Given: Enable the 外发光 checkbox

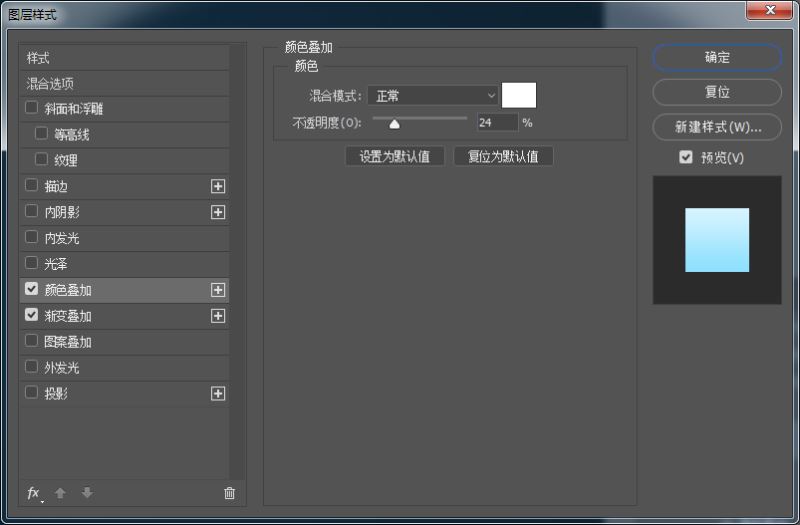Looking at the screenshot, I should click(32, 367).
